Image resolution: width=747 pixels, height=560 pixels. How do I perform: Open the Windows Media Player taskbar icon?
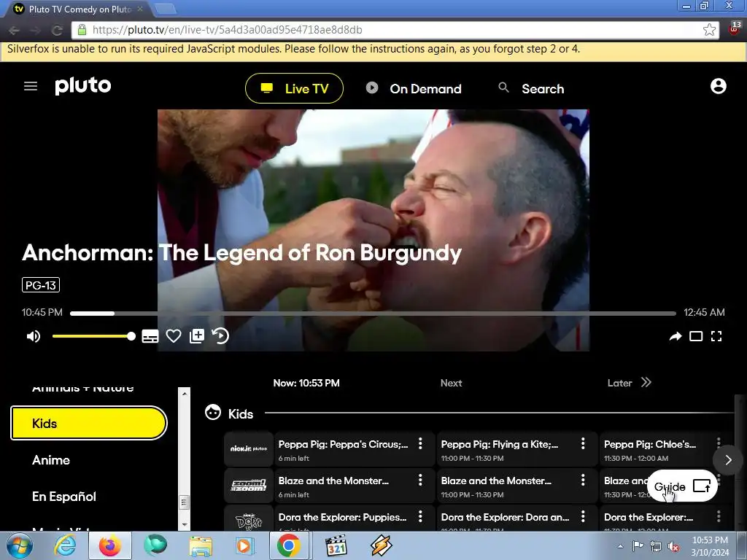click(x=245, y=545)
